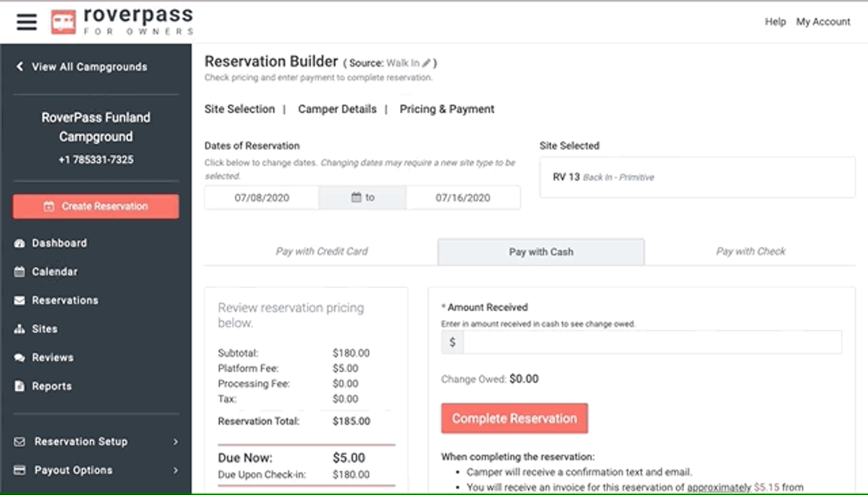The width and height of the screenshot is (868, 495).
Task: Open My Account link
Action: (823, 22)
